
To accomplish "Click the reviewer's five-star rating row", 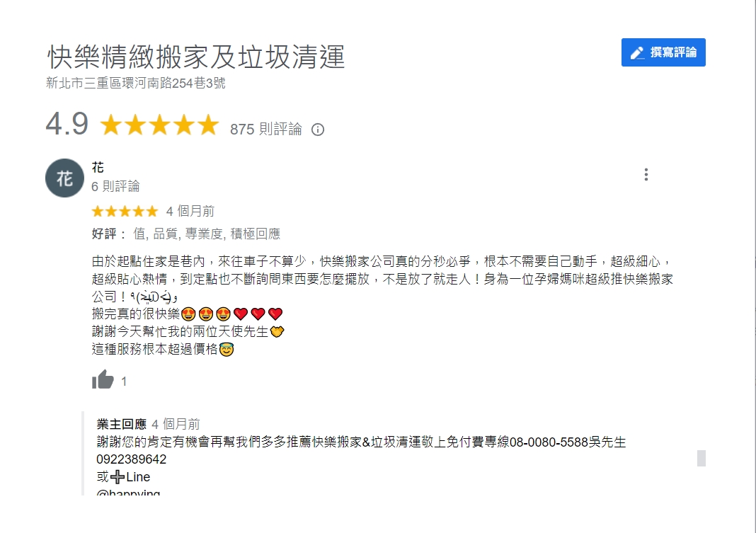I will tap(125, 211).
